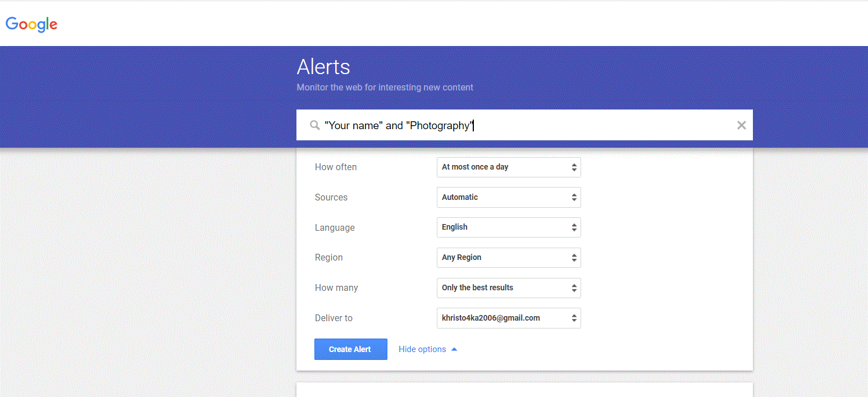
Task: Click the Create Alert button
Action: click(351, 349)
